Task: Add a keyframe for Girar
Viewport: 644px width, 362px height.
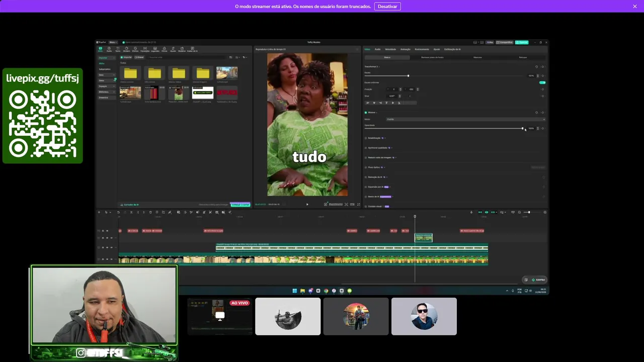Action: click(542, 96)
